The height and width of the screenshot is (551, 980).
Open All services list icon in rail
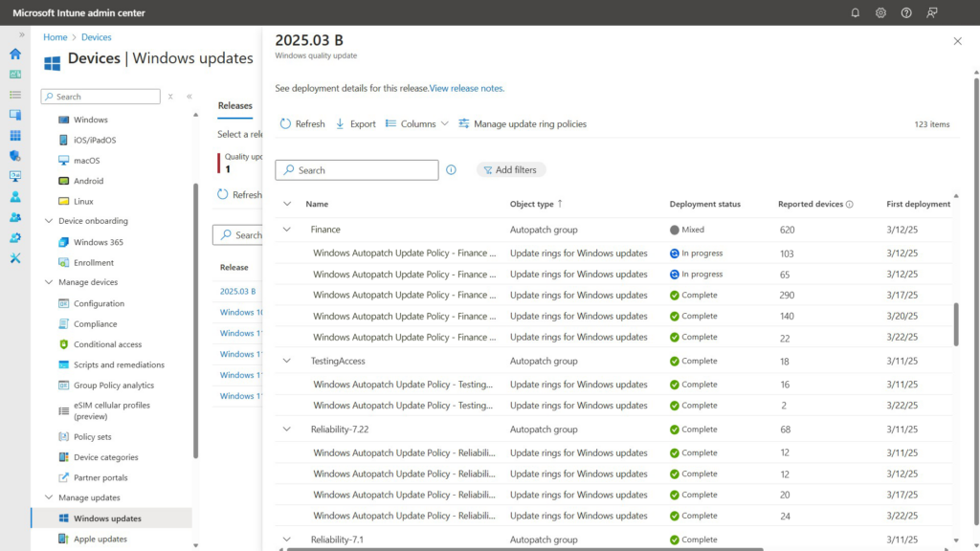(x=15, y=95)
